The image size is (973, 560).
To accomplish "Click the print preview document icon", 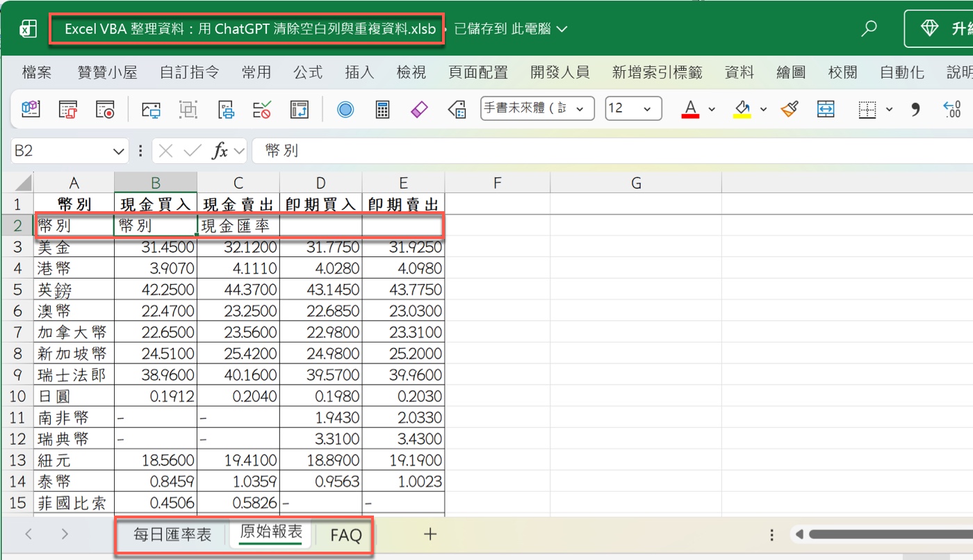I will pos(226,109).
